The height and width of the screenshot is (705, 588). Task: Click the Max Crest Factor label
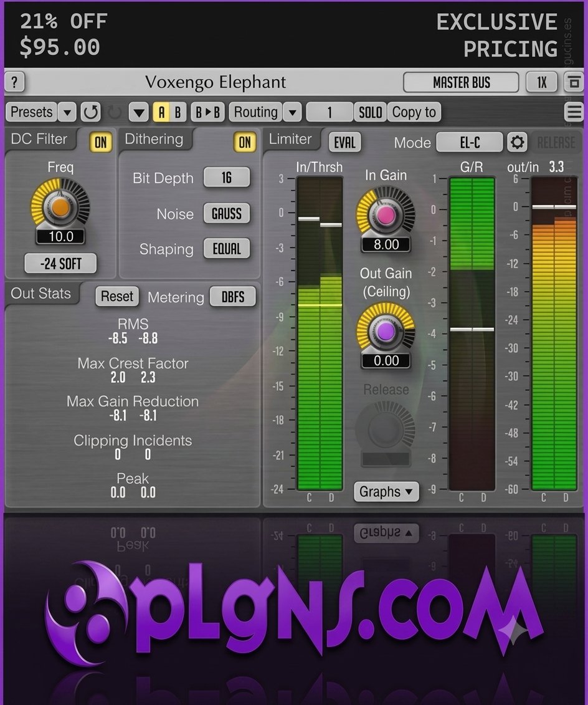coord(133,363)
